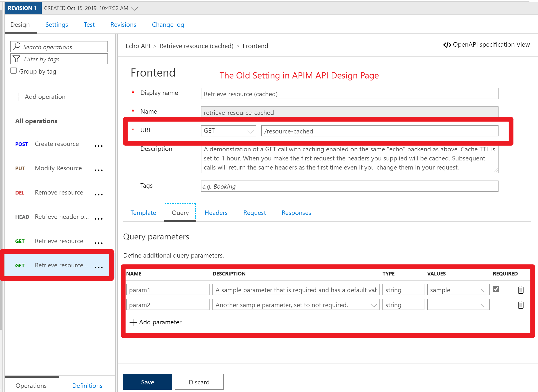
Task: Check the Required box for param2
Action: point(496,304)
